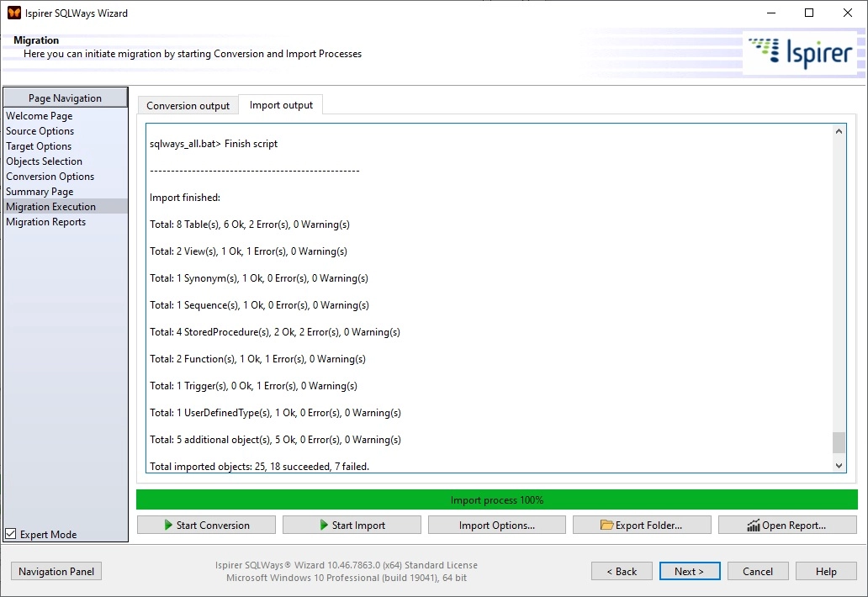The width and height of the screenshot is (868, 597).
Task: Toggle the Expert Mode checkbox
Action: point(10,533)
